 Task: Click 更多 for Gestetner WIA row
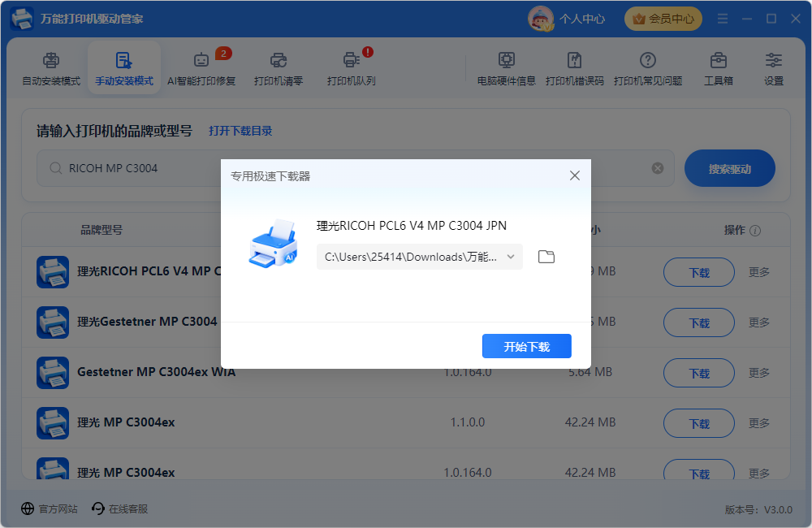click(758, 373)
